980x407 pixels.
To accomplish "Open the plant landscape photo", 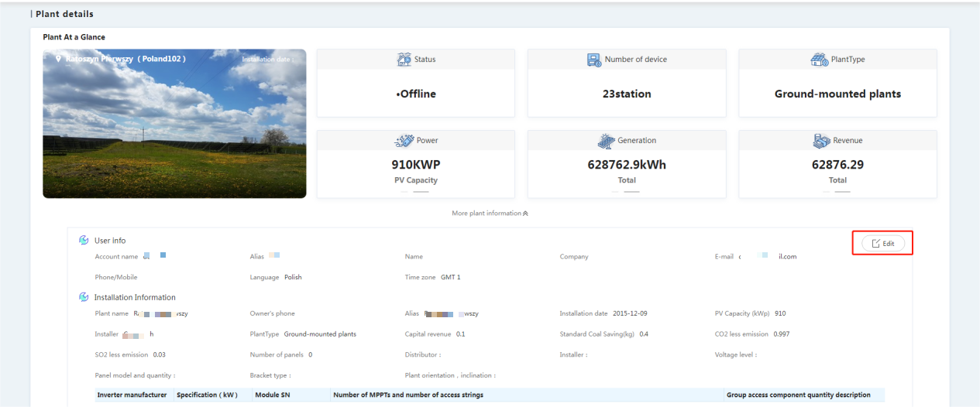I will click(174, 124).
